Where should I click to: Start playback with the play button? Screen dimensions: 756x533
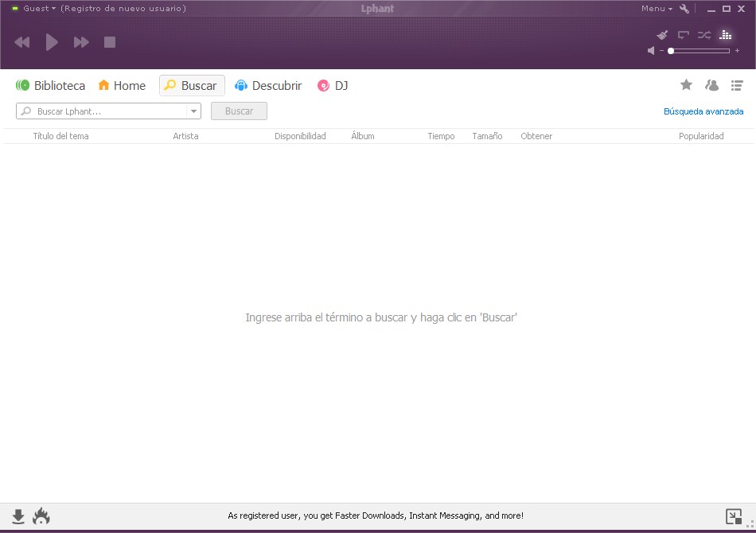click(52, 42)
